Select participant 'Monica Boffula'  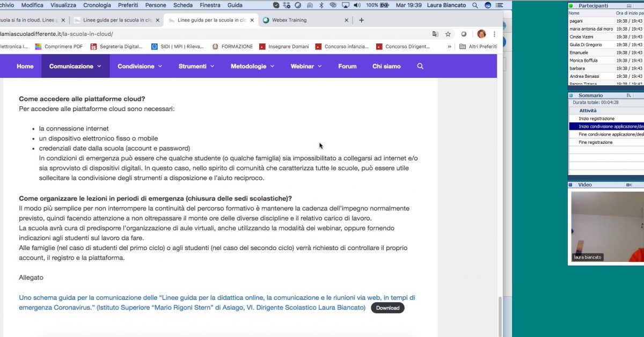click(583, 61)
